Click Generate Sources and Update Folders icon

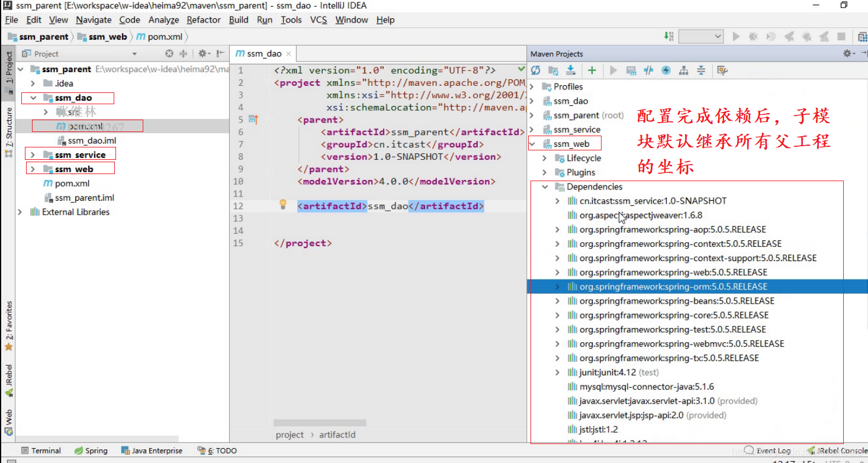coord(554,70)
